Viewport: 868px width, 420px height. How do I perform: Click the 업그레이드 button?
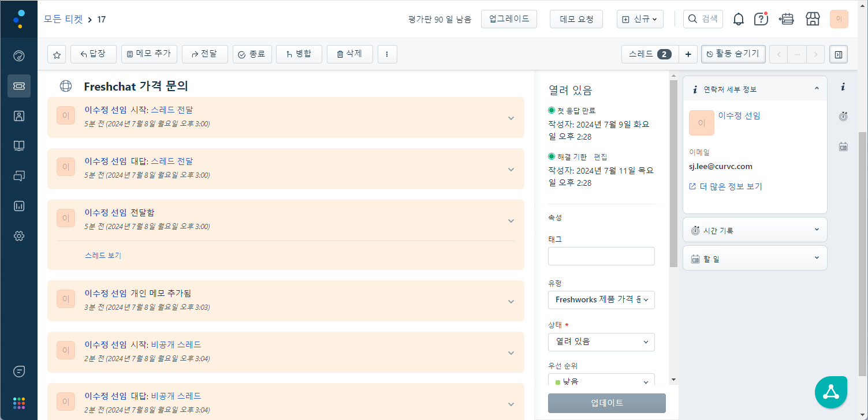coord(509,19)
